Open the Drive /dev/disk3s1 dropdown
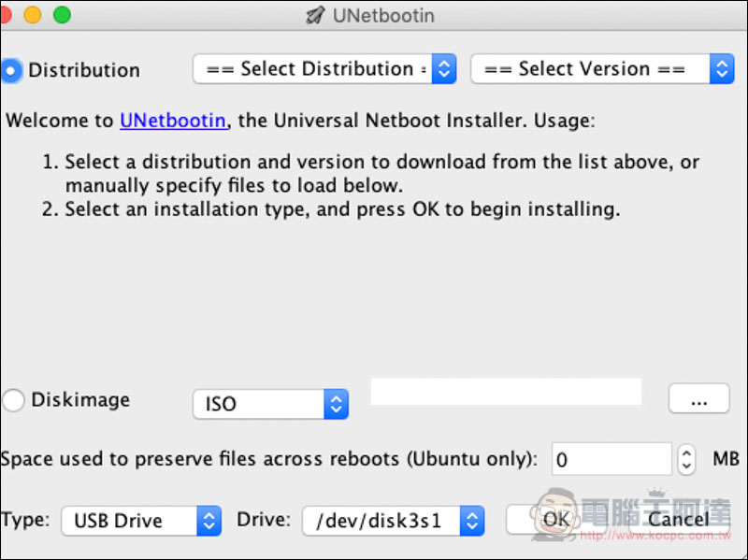The image size is (748, 560). point(394,521)
